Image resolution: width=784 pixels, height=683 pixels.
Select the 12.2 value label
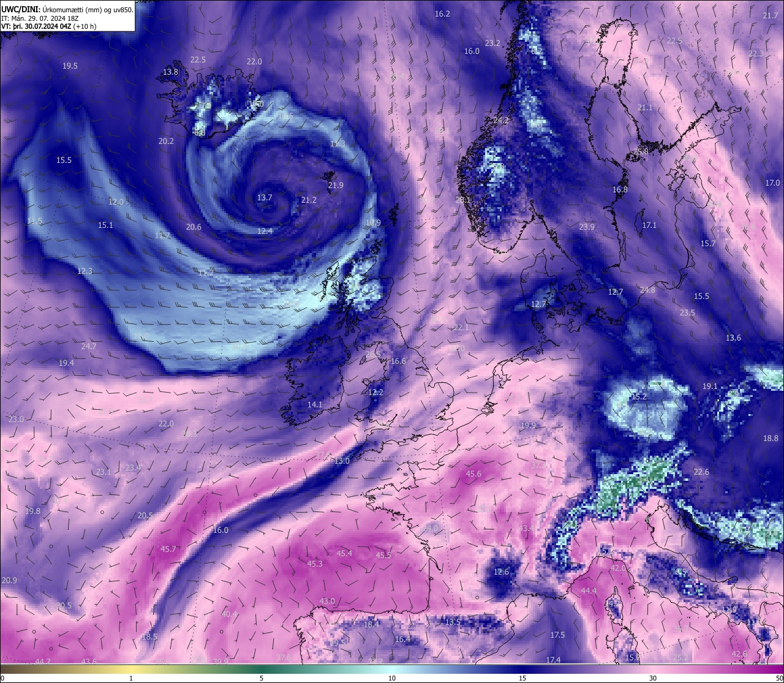pyautogui.click(x=375, y=392)
